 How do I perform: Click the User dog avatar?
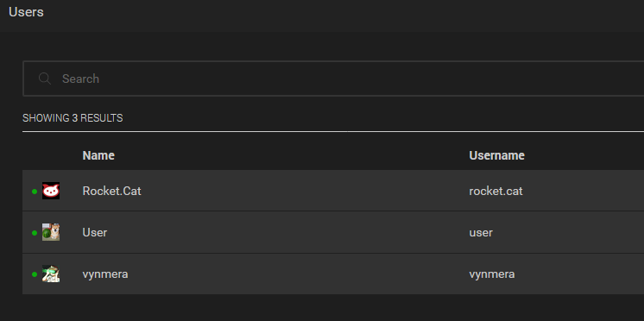51,232
